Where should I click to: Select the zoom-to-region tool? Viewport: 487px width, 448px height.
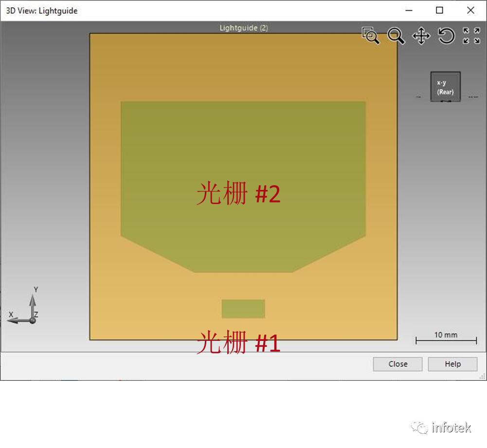(x=371, y=36)
